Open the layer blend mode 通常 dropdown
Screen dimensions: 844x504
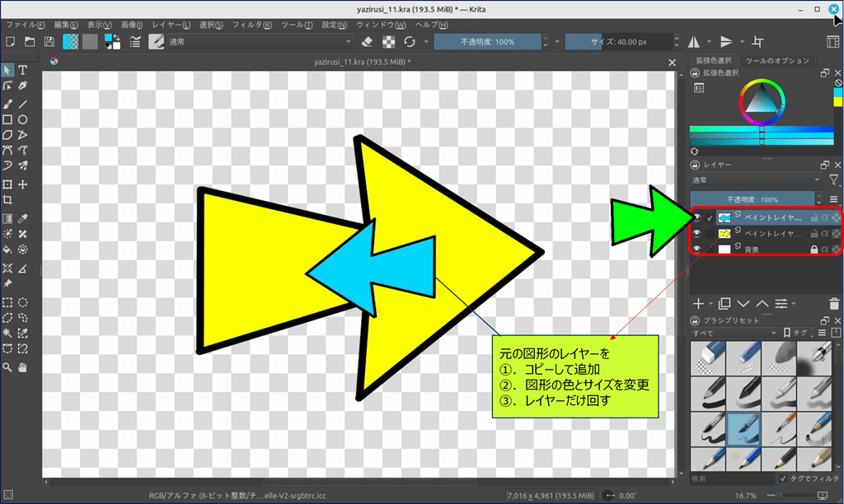pyautogui.click(x=755, y=180)
